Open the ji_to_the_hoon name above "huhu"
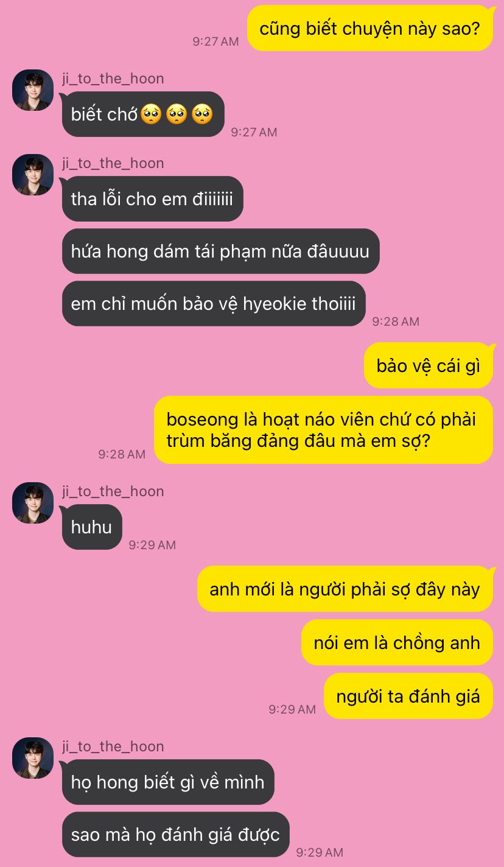This screenshot has width=504, height=867. (x=113, y=491)
